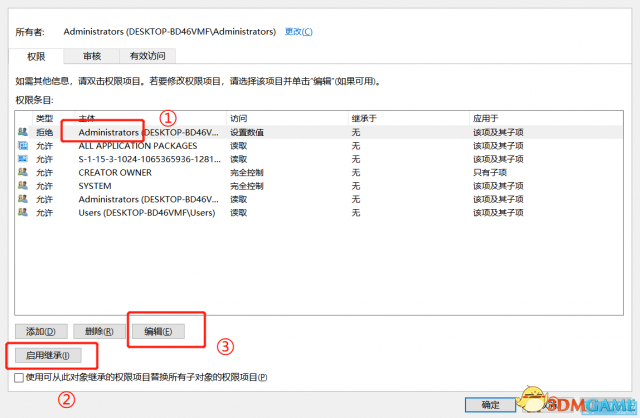
Task: Click the icon of the denied Administrators entry
Action: pos(23,132)
